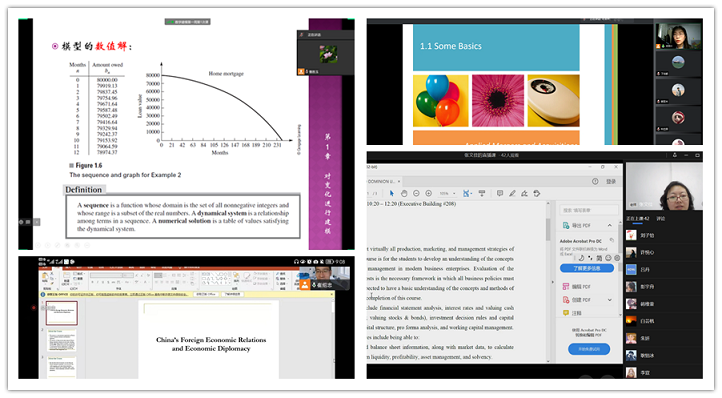The image size is (722, 398).
Task: Select the arrow selection tool in Acrobat
Action: (x=392, y=193)
